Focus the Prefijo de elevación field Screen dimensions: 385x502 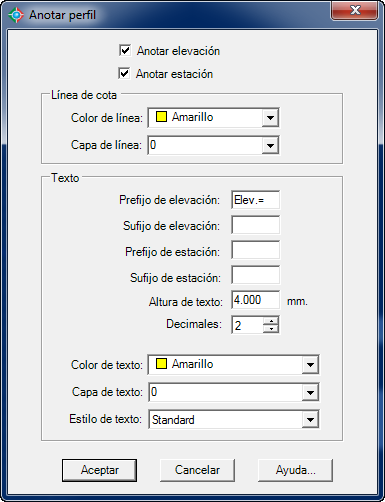[x=255, y=200]
